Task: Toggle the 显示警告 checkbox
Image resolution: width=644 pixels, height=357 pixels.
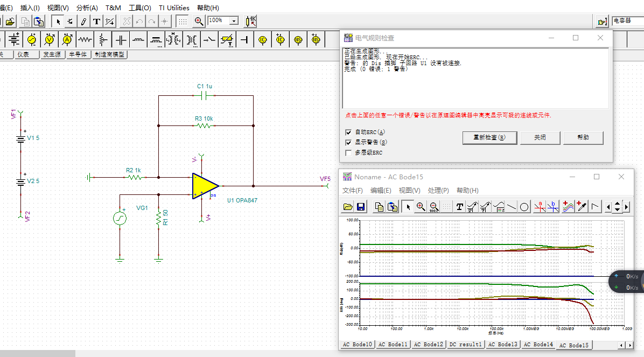Action: pyautogui.click(x=348, y=143)
